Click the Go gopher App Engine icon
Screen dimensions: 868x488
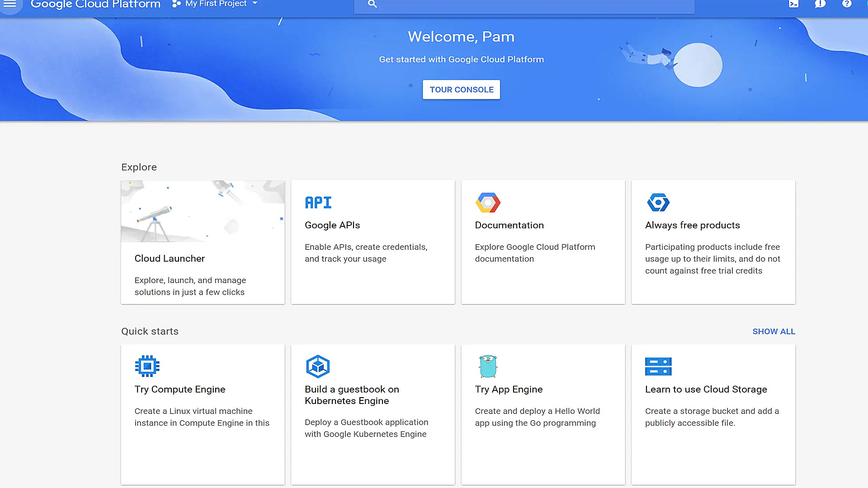pos(488,366)
